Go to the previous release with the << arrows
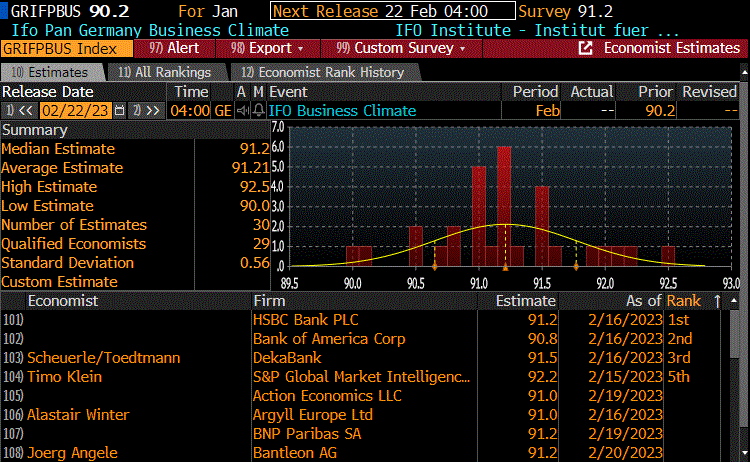The width and height of the screenshot is (750, 462). coord(20,111)
